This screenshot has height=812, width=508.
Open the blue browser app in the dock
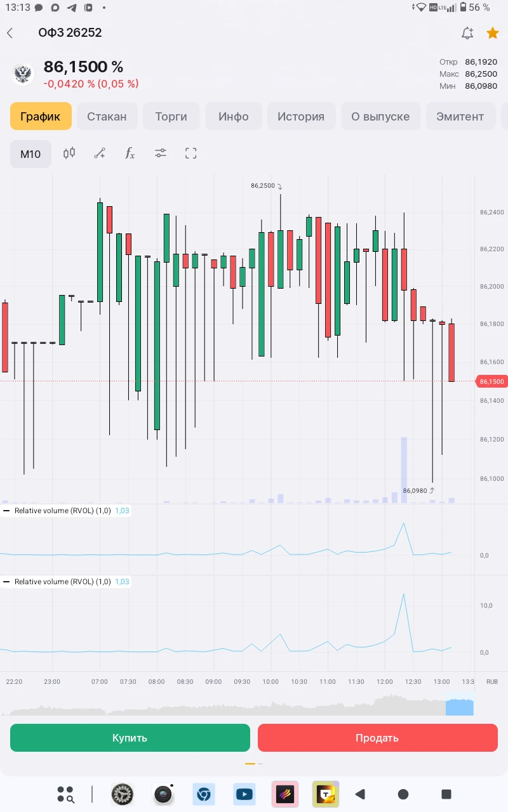204,794
